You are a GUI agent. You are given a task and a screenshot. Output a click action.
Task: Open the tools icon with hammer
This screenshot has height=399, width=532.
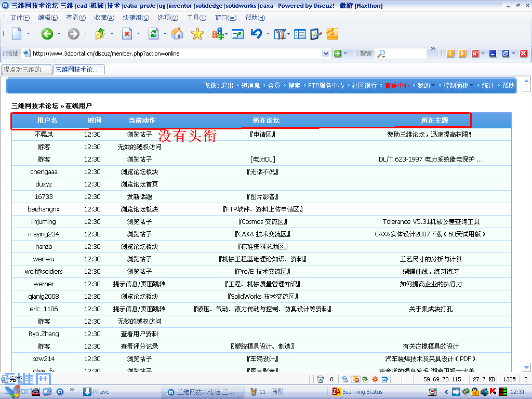280,34
